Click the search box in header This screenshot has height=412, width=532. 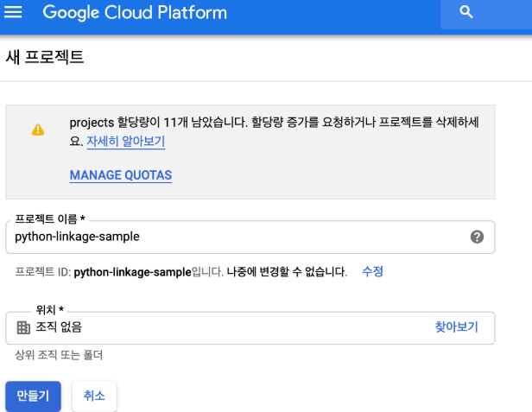(486, 15)
